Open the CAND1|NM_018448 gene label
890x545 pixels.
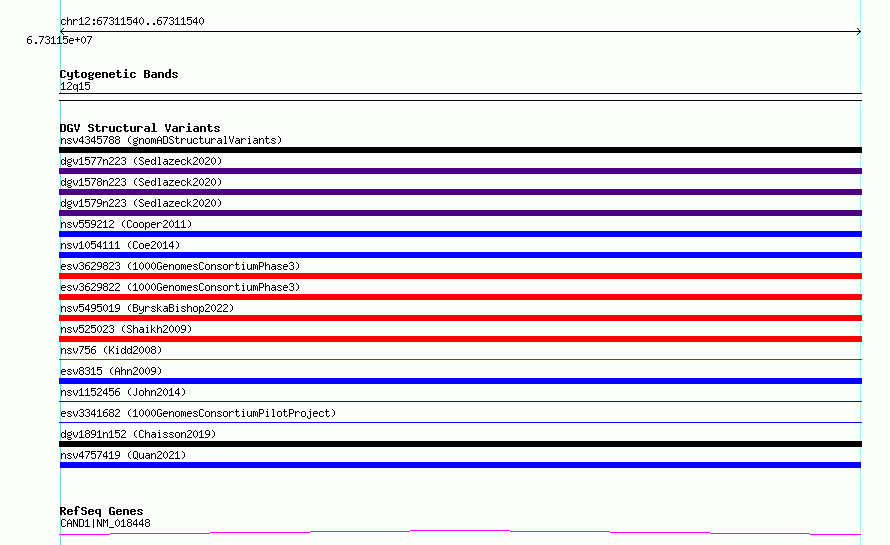point(105,523)
